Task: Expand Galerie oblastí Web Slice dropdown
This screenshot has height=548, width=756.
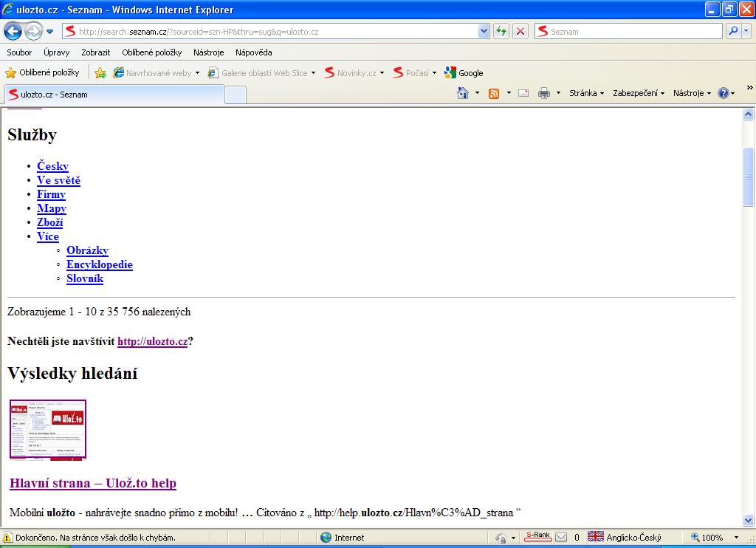Action: coord(313,73)
